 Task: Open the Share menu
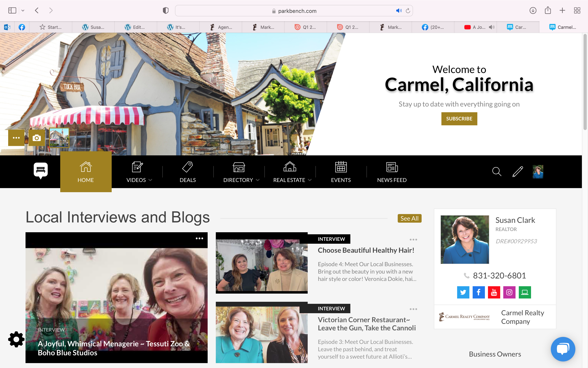click(548, 10)
